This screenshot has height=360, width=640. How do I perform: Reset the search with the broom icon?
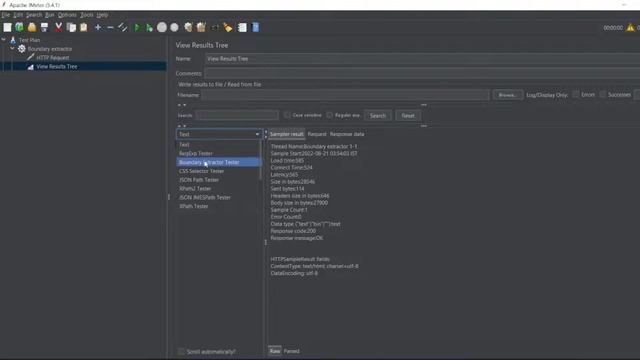coord(228,27)
